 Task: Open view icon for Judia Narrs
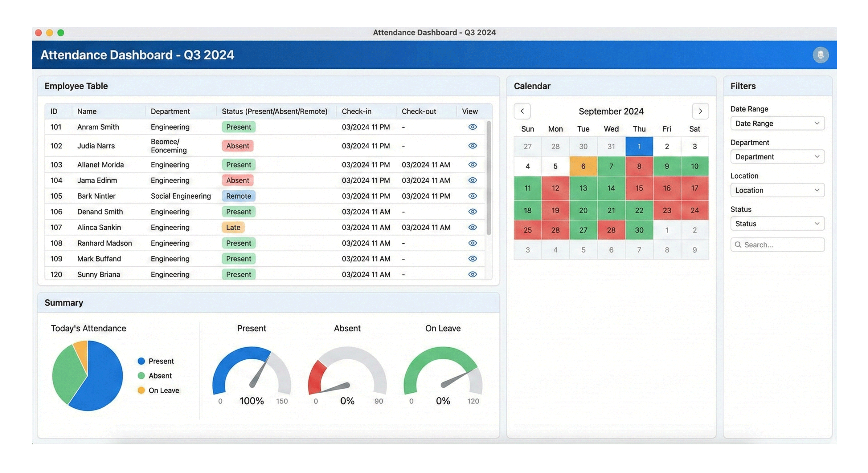(473, 146)
